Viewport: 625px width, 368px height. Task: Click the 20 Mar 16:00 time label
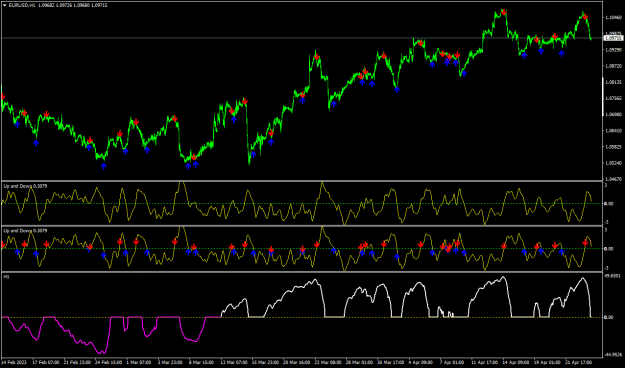(x=296, y=362)
